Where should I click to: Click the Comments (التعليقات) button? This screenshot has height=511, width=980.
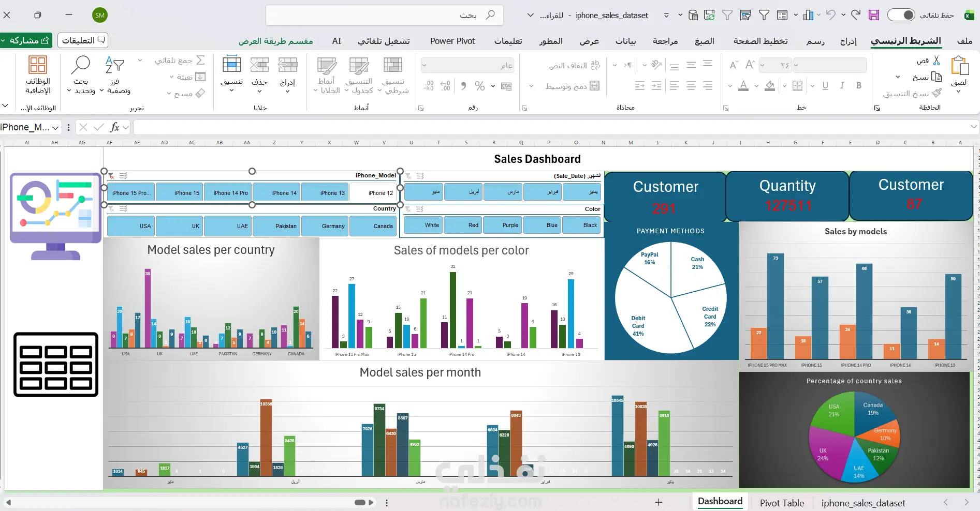(x=83, y=40)
